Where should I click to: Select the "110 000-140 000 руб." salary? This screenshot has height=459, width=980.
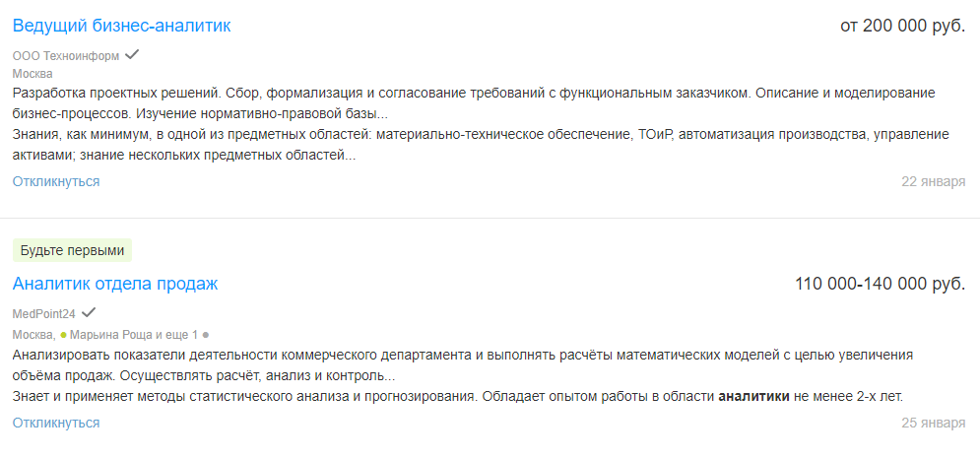880,284
